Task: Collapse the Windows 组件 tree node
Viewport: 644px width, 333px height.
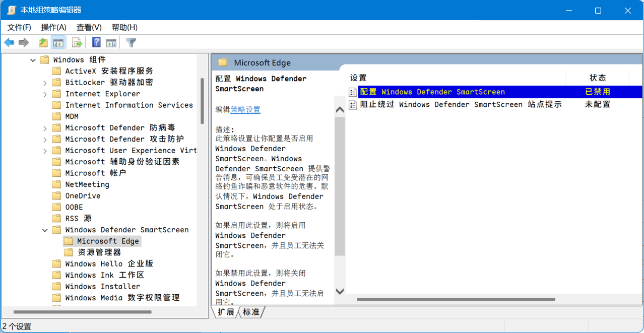Action: 33,60
